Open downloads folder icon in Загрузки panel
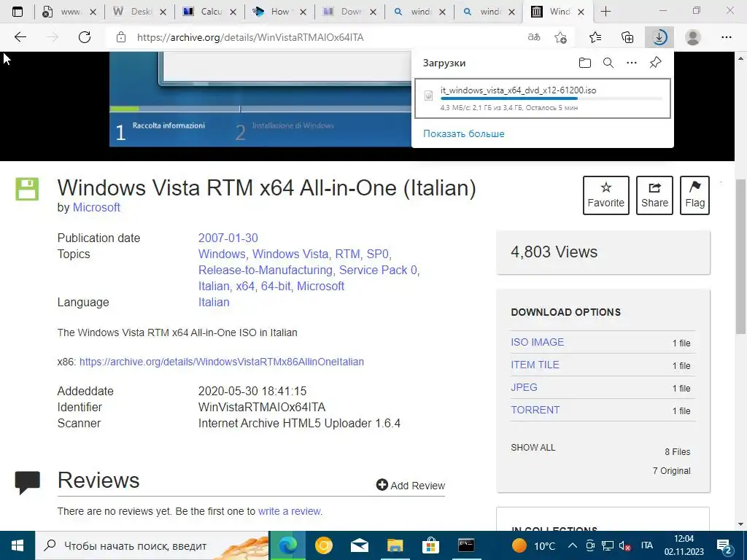 585,63
